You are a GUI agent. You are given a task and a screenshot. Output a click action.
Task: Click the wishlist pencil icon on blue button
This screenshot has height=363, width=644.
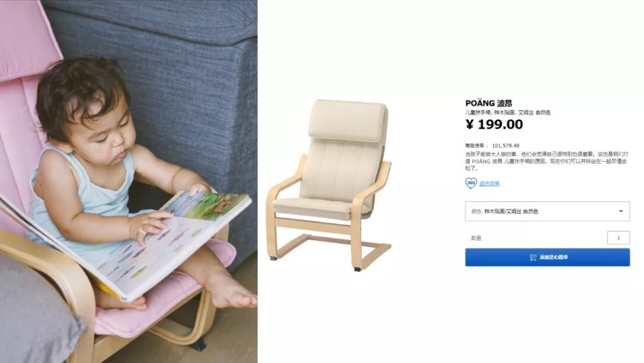[533, 257]
